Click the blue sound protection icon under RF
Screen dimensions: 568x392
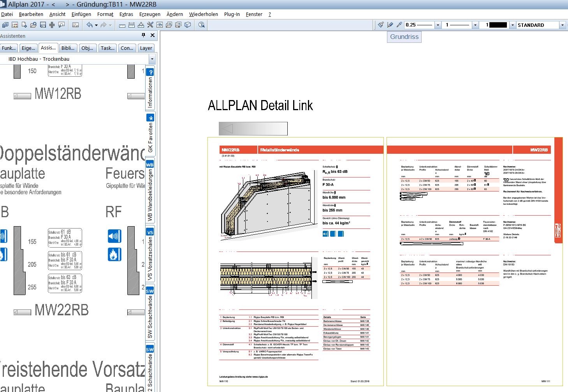(114, 236)
